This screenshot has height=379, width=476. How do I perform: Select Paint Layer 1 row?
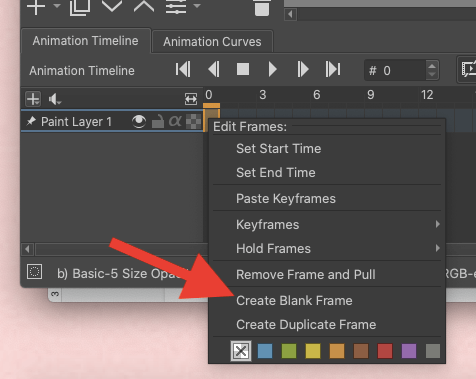pos(112,121)
